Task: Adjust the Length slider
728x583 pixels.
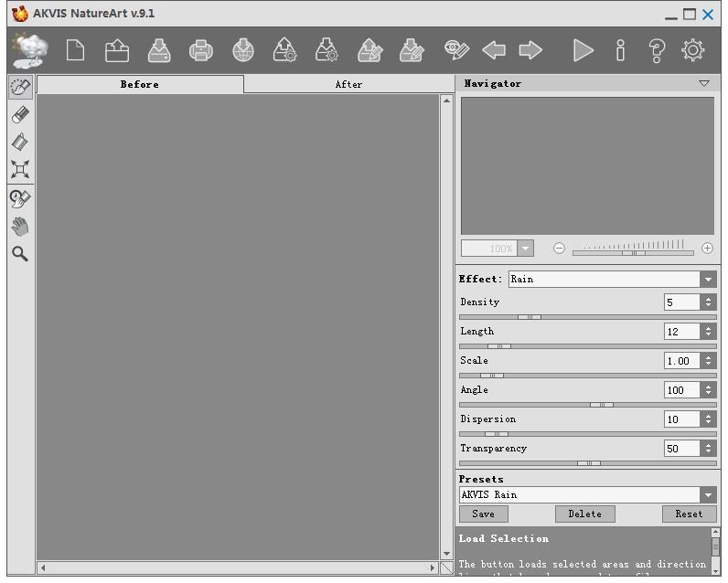Action: (499, 346)
